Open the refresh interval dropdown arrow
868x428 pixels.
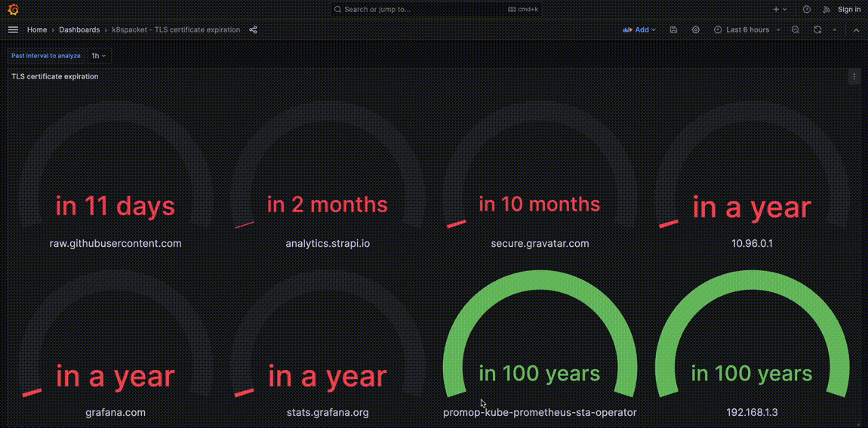[835, 30]
